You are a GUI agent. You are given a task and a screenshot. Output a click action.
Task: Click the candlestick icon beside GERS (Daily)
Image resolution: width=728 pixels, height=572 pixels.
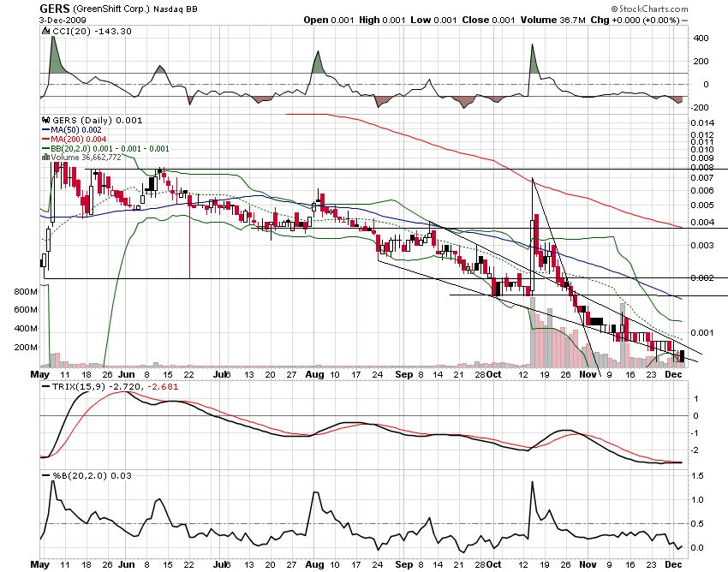pyautogui.click(x=46, y=120)
